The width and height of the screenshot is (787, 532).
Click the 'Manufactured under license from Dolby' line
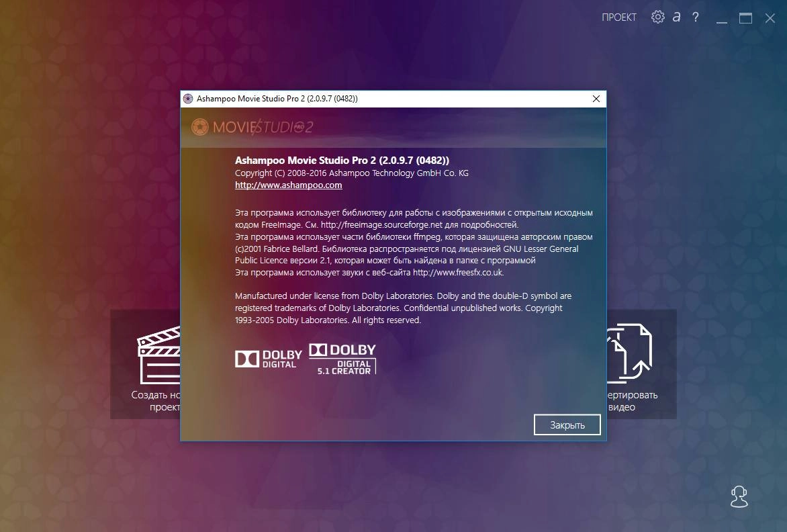pyautogui.click(x=403, y=296)
